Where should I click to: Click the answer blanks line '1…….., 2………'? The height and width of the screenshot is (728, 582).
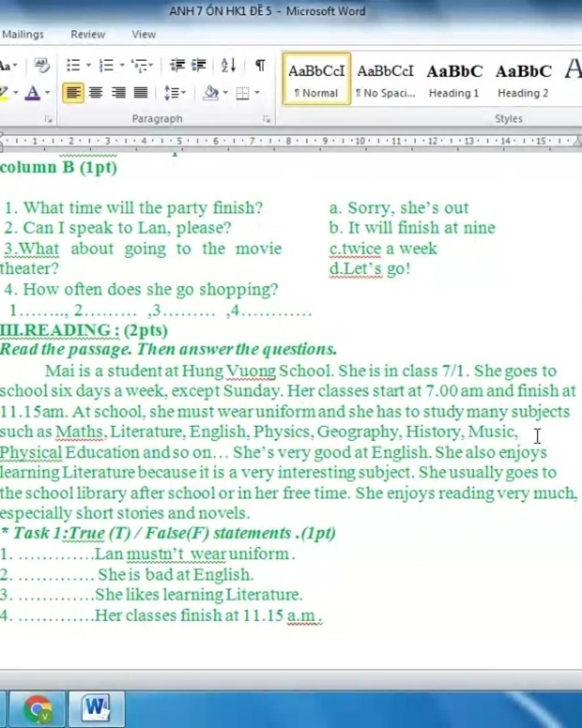point(160,311)
